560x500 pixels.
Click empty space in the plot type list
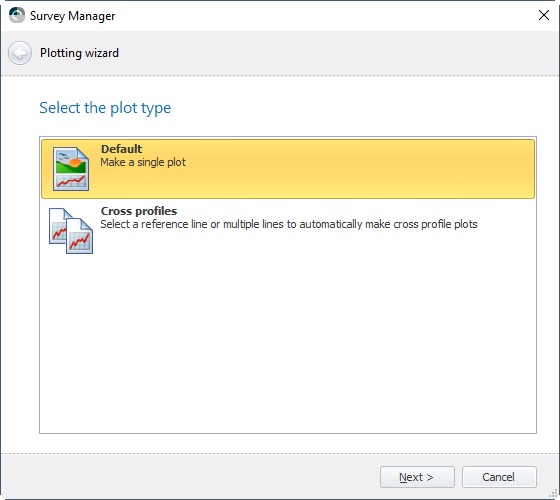[x=288, y=343]
